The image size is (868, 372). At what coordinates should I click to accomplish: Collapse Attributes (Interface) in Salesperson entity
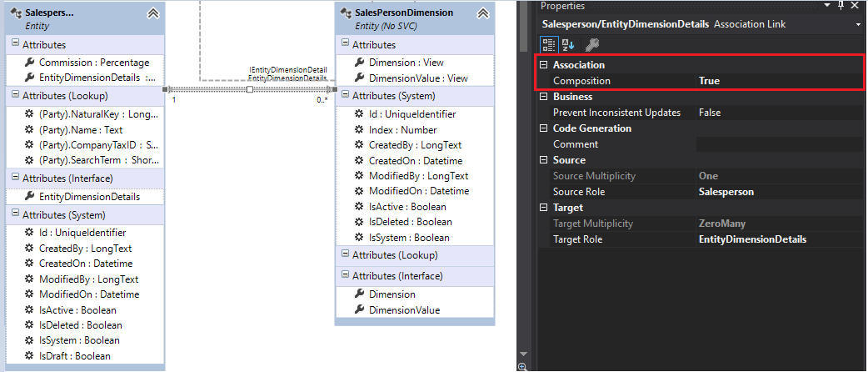pyautogui.click(x=15, y=178)
